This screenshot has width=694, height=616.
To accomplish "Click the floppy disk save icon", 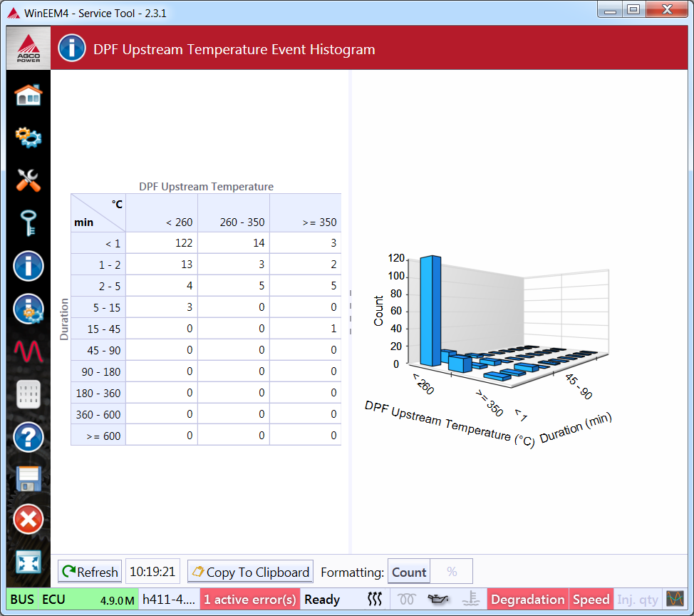I will coord(29,478).
